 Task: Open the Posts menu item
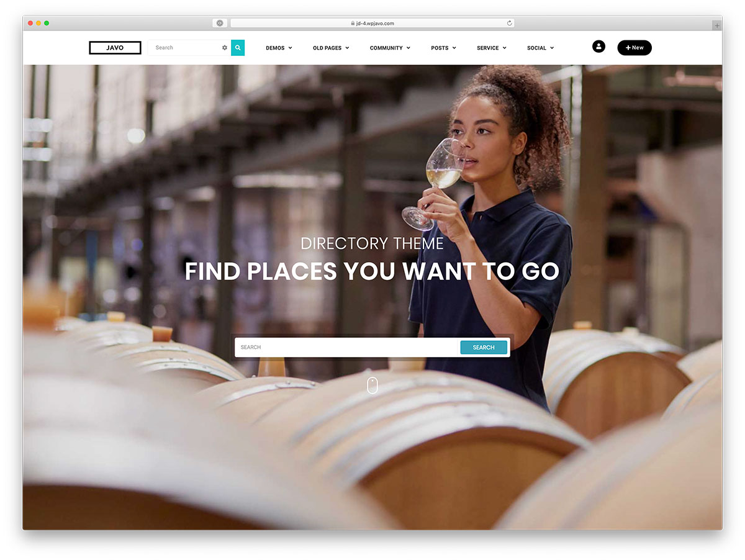click(443, 48)
